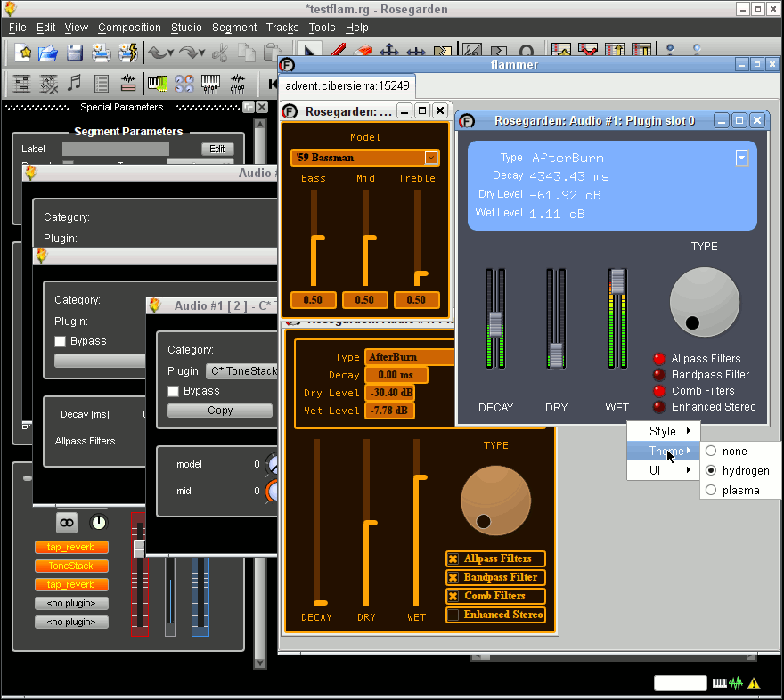Open tap_reverb slot just above ToneStack
This screenshot has width=784, height=700.
tap(71, 547)
